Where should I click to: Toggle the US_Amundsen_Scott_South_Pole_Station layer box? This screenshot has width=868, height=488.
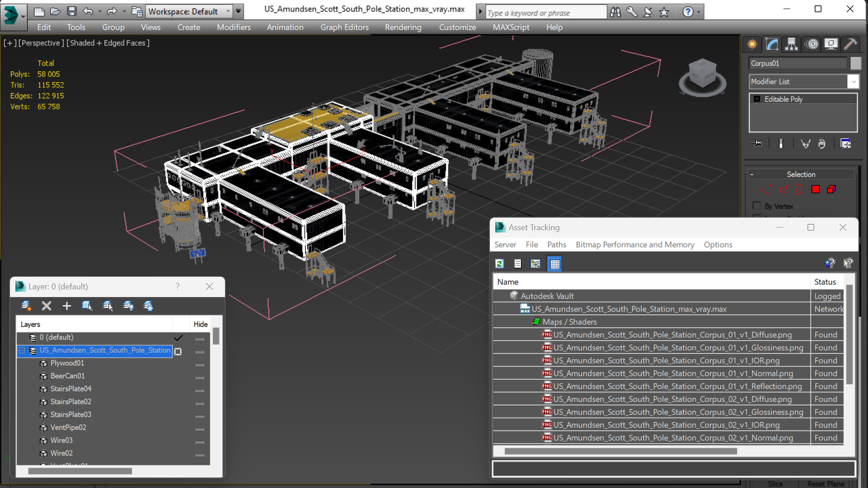click(178, 351)
